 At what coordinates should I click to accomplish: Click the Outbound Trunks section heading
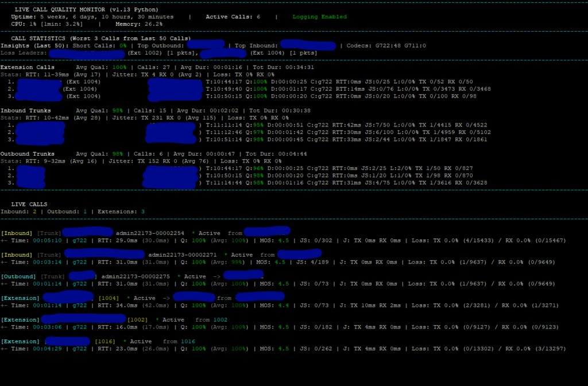click(28, 154)
